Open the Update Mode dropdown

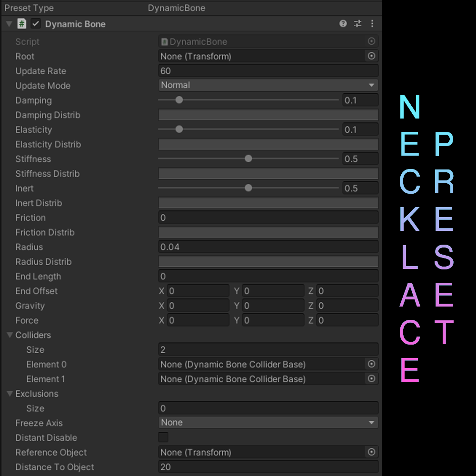pos(268,85)
